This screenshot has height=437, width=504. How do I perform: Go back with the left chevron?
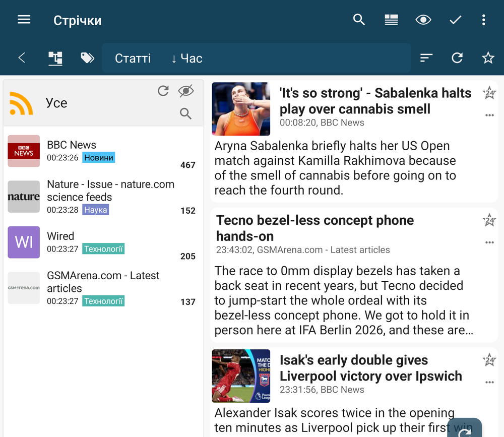tap(22, 58)
